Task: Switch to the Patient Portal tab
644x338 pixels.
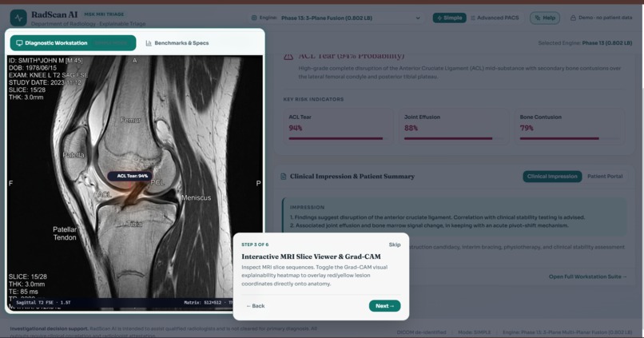Action: (x=605, y=176)
